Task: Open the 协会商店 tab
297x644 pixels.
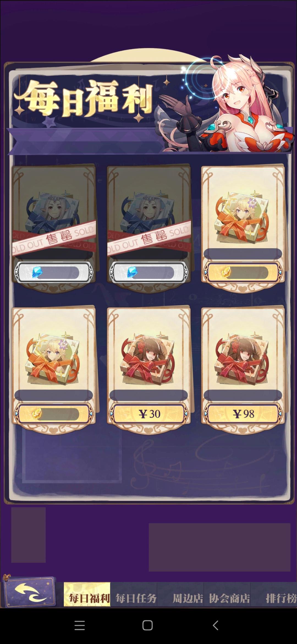Action: [x=229, y=598]
